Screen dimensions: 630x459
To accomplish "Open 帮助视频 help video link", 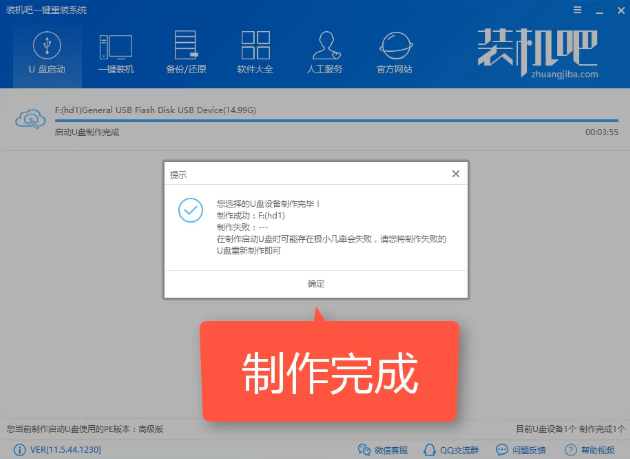I will [594, 450].
